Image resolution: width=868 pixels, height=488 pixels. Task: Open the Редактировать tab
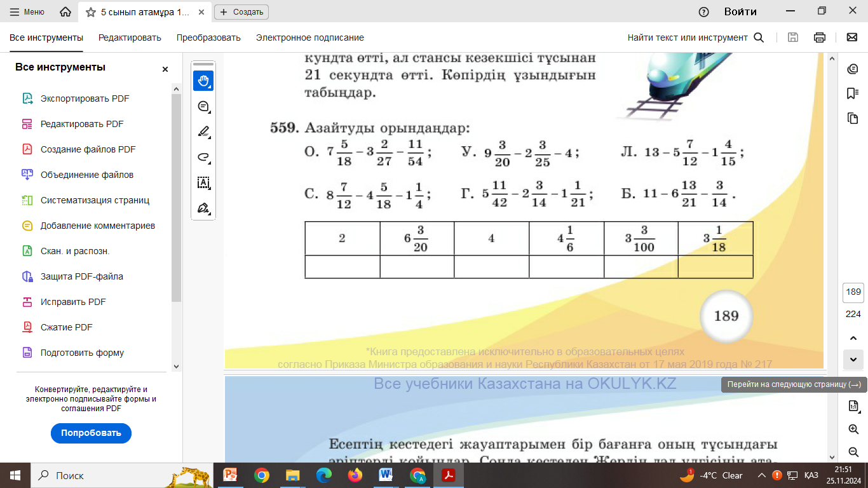[130, 37]
